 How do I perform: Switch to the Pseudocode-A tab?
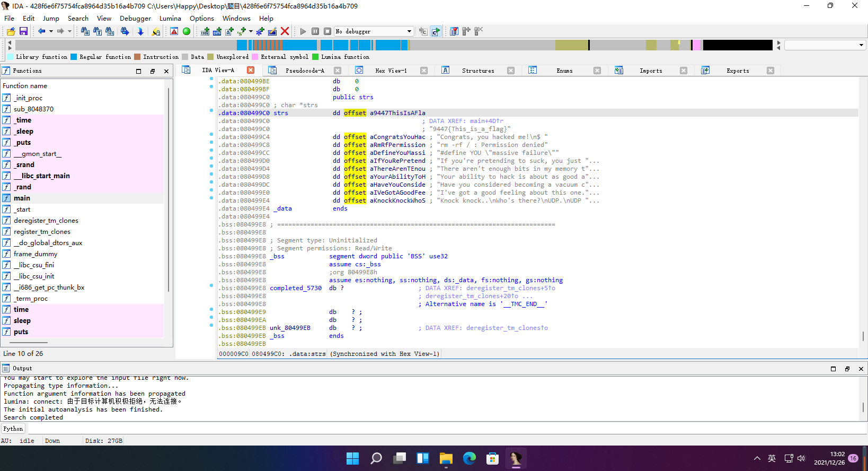(305, 71)
